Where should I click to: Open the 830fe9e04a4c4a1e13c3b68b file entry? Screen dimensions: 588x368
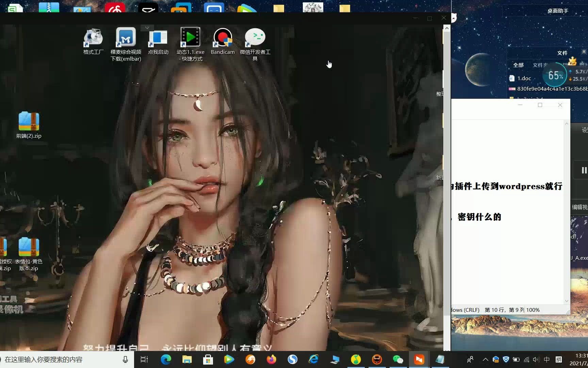(x=548, y=89)
